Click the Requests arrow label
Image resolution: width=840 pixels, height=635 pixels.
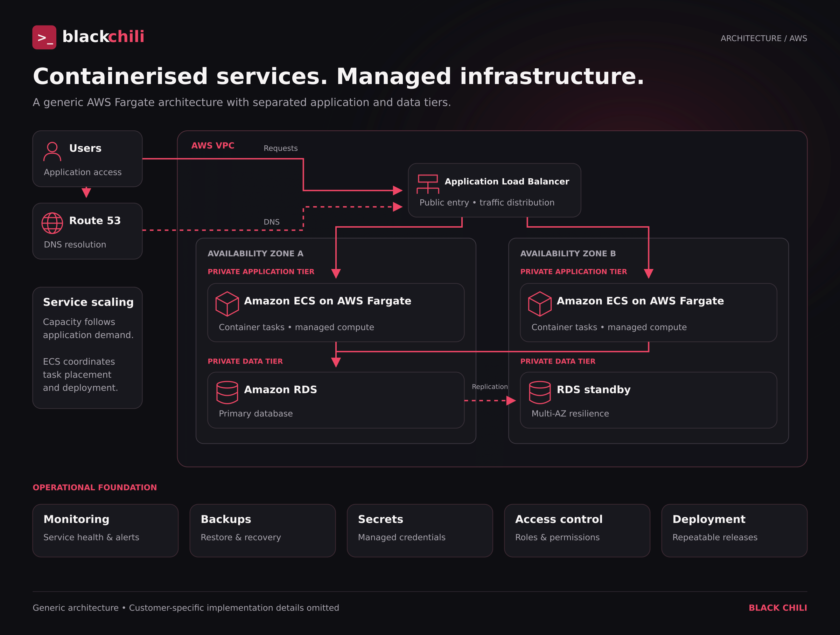coord(281,148)
